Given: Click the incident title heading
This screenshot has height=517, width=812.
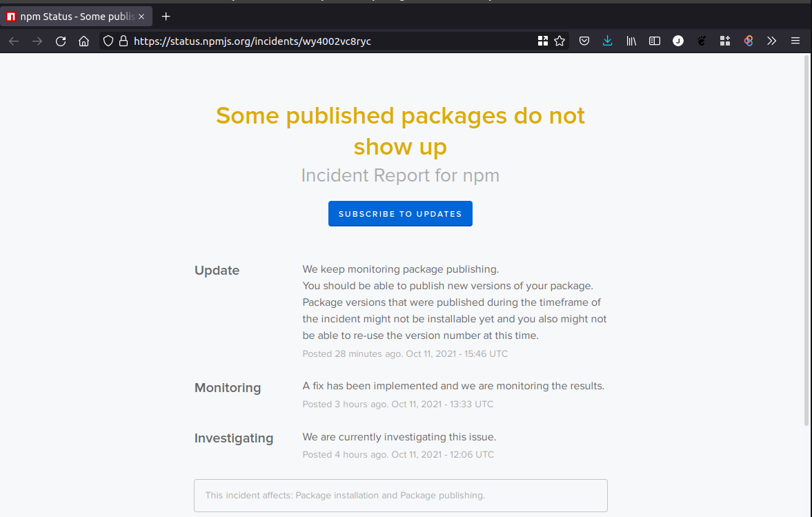Looking at the screenshot, I should click(400, 130).
